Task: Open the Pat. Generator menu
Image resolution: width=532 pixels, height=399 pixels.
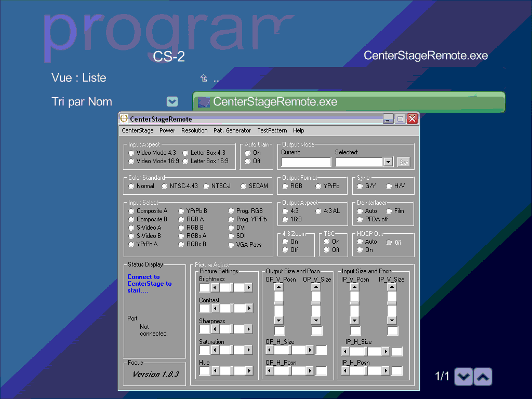Action: click(x=232, y=130)
